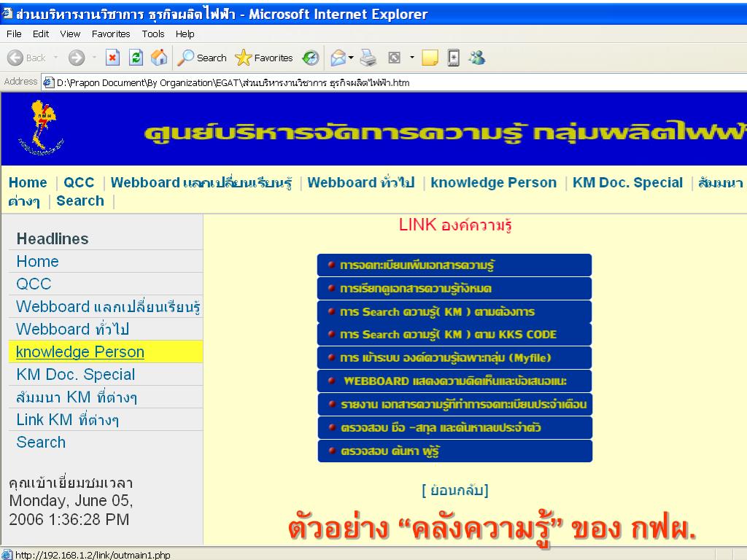Select highlighted knowledge Person sidebar link

click(x=80, y=352)
